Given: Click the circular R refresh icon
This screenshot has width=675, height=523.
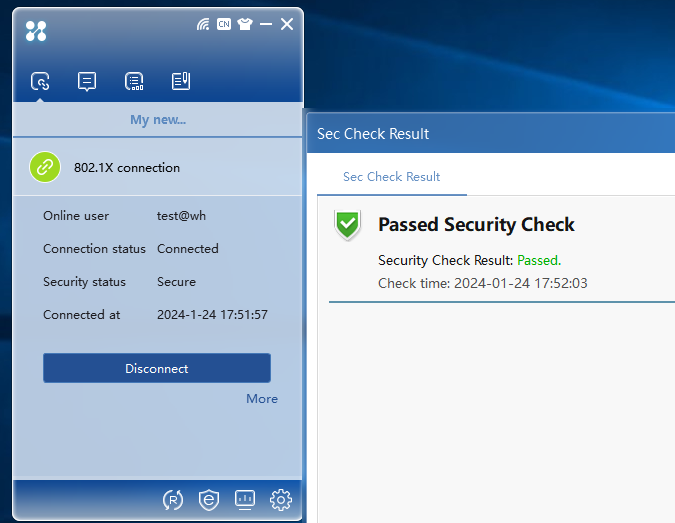Looking at the screenshot, I should [173, 500].
